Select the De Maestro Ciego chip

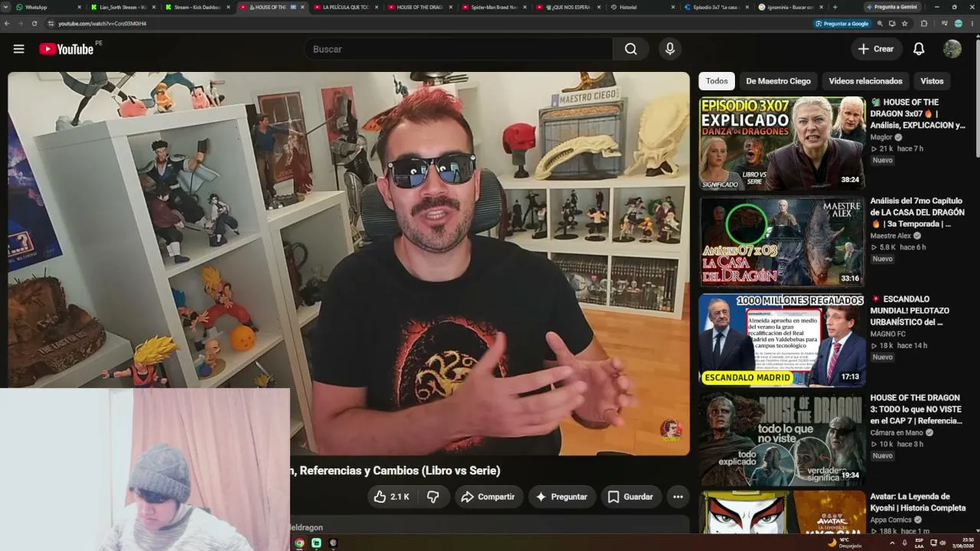778,81
